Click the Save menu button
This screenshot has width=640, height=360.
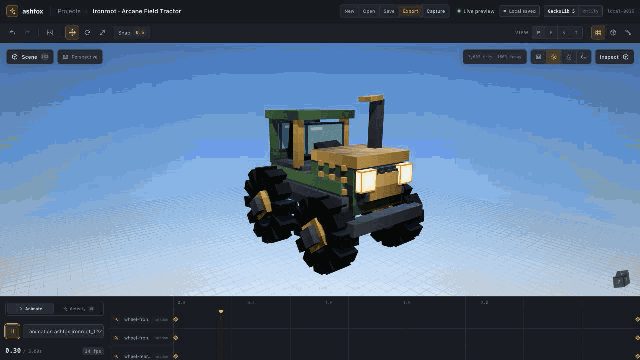click(x=389, y=11)
